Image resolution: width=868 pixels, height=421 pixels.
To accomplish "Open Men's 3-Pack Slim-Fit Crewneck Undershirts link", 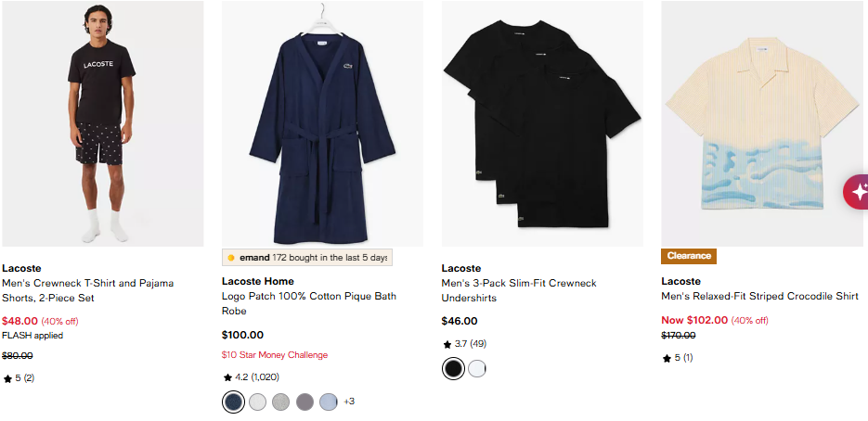I will (x=519, y=290).
